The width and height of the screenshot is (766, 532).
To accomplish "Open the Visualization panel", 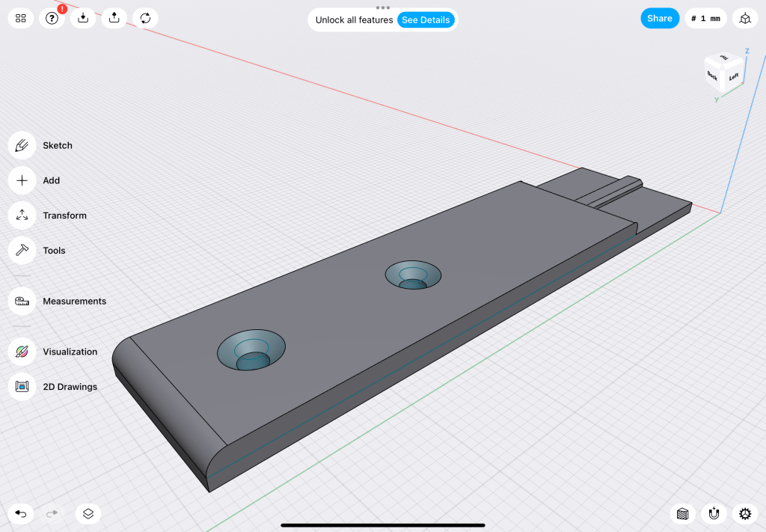I will coord(22,352).
